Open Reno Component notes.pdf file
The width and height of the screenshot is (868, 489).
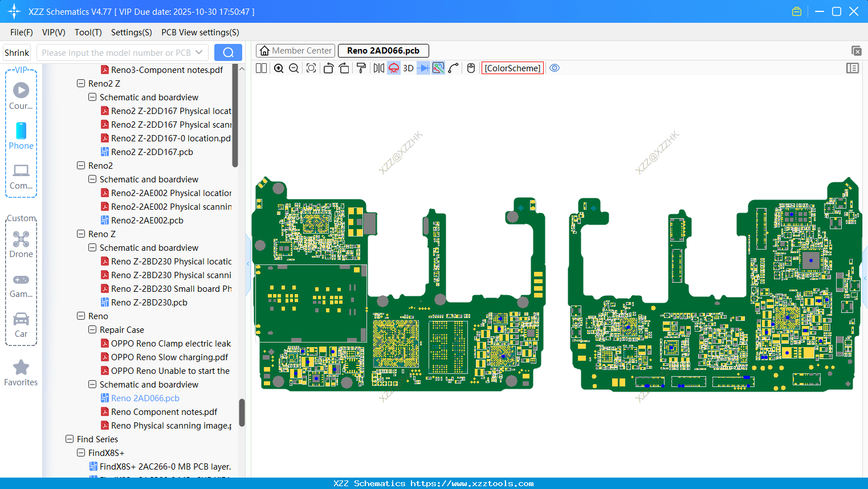[164, 411]
